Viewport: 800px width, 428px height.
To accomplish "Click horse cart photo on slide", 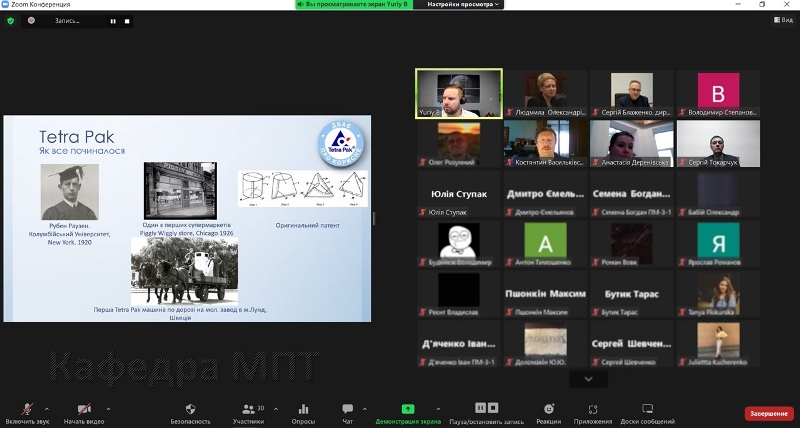I will [184, 271].
